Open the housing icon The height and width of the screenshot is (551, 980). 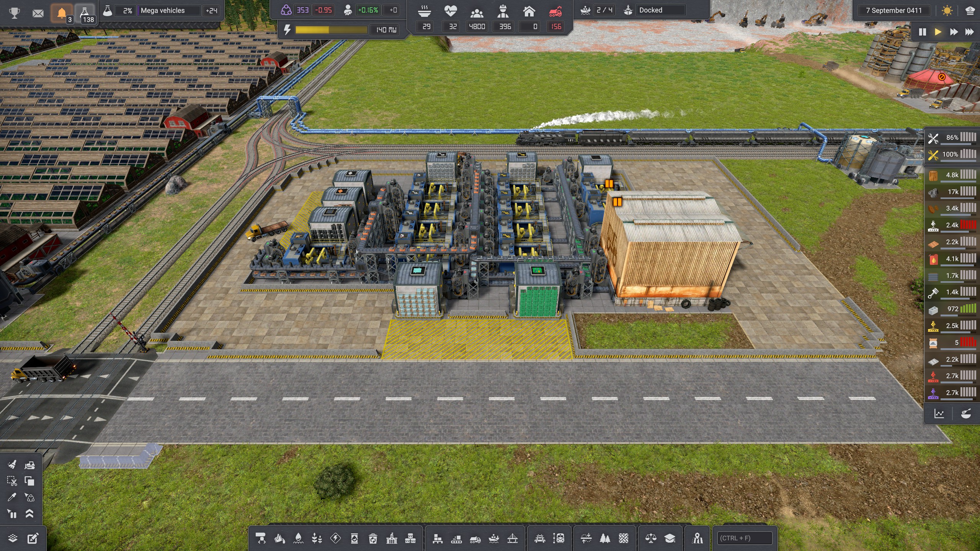click(x=529, y=11)
